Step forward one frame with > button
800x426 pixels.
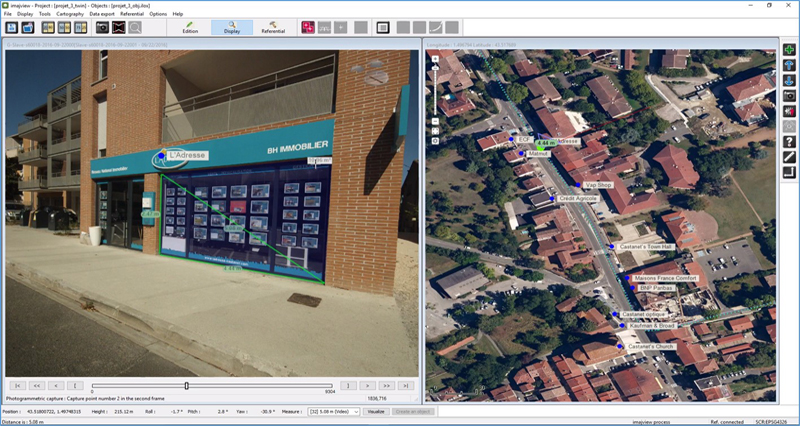point(367,386)
